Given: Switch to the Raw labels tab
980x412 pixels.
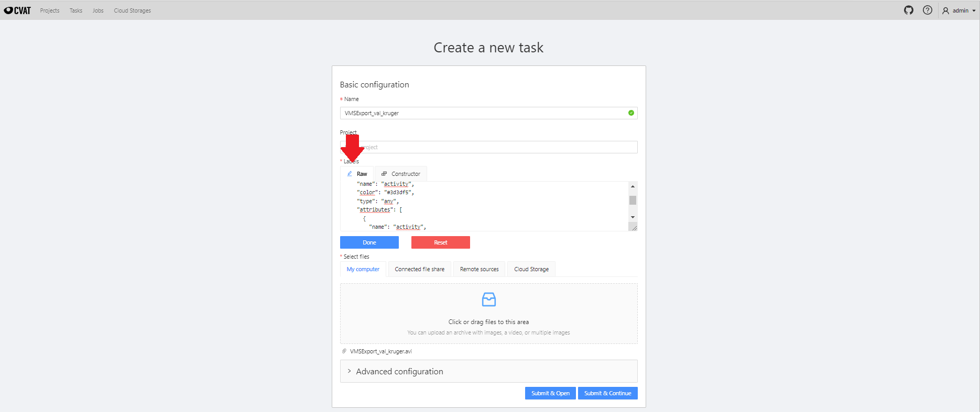Looking at the screenshot, I should coord(361,173).
